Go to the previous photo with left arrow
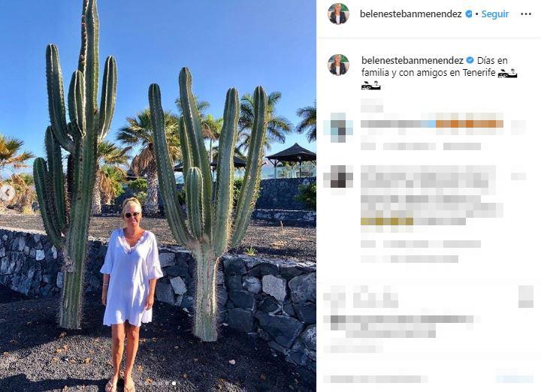The height and width of the screenshot is (392, 541). (6, 193)
